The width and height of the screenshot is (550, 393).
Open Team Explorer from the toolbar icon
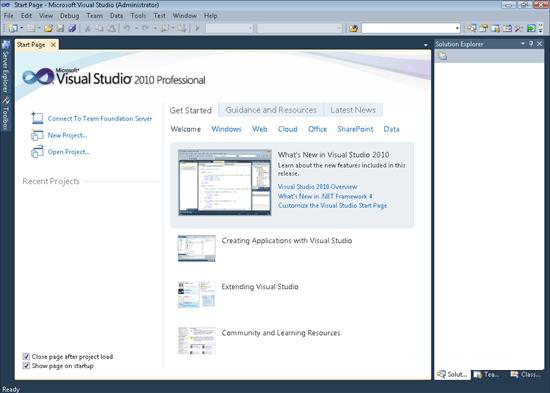[496, 28]
